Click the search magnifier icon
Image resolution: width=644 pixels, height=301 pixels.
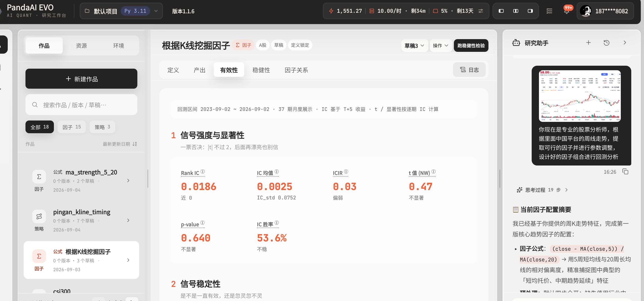pos(35,105)
